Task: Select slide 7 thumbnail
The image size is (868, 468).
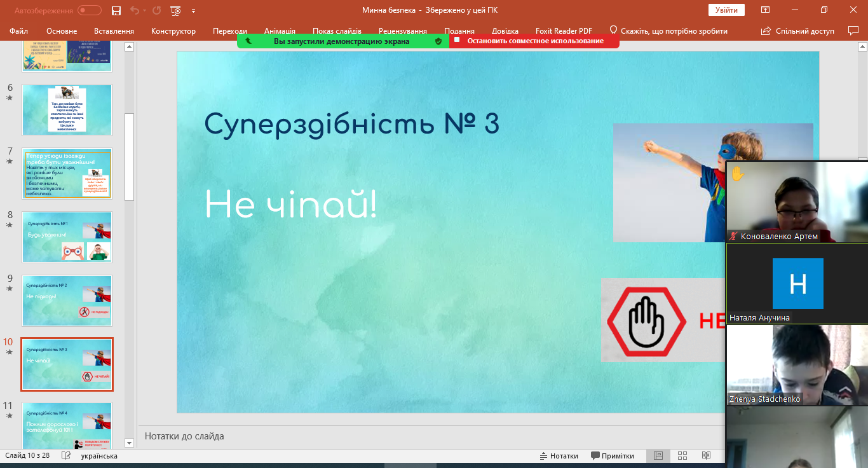Action: 67,174
